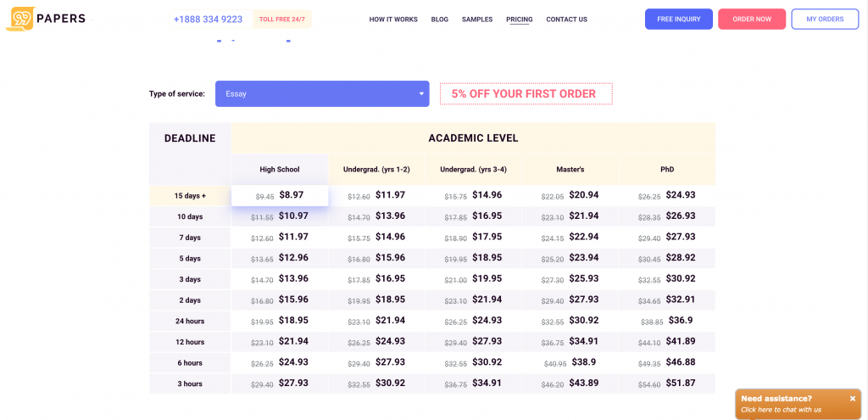Open the How It Works page
The width and height of the screenshot is (868, 420).
393,20
